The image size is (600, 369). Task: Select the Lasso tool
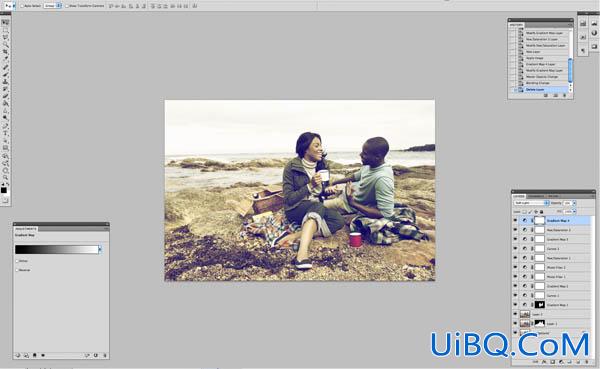[x=5, y=37]
